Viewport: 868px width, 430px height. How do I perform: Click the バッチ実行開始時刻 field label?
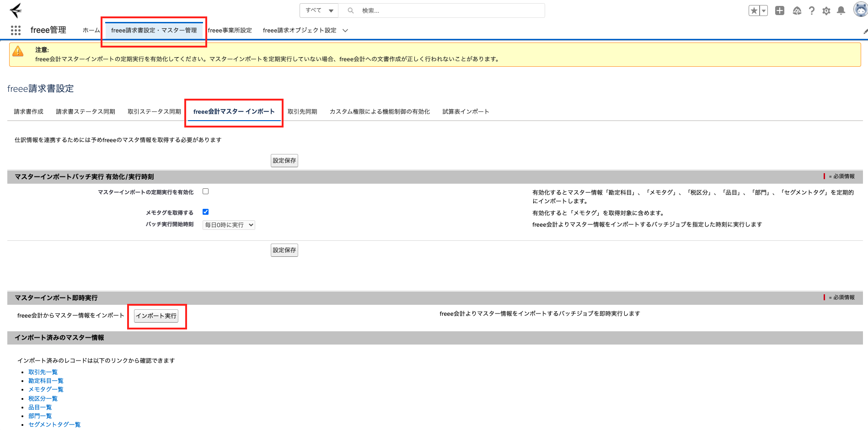(170, 224)
